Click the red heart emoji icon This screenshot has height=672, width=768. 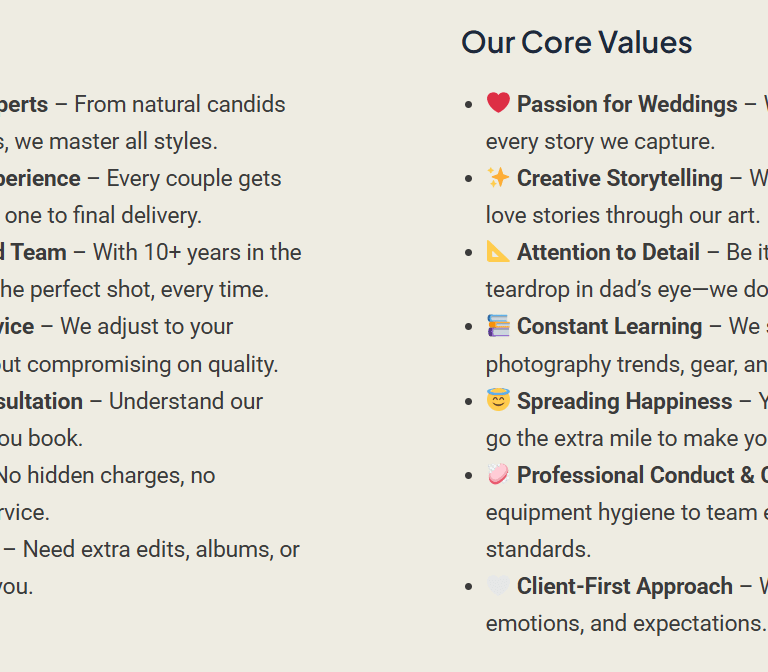pyautogui.click(x=498, y=103)
